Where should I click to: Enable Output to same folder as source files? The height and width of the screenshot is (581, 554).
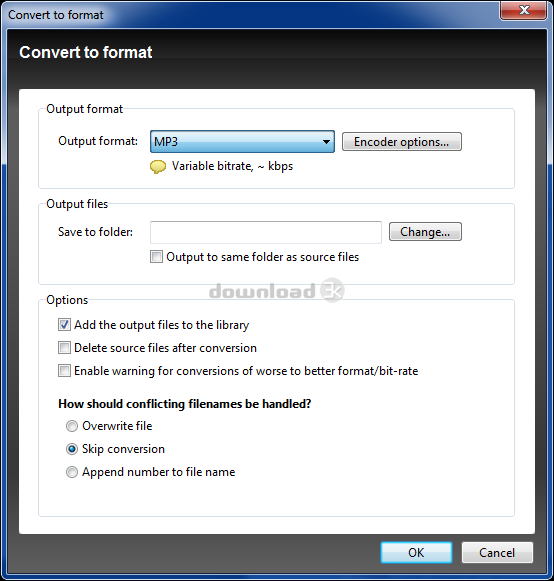pos(156,257)
